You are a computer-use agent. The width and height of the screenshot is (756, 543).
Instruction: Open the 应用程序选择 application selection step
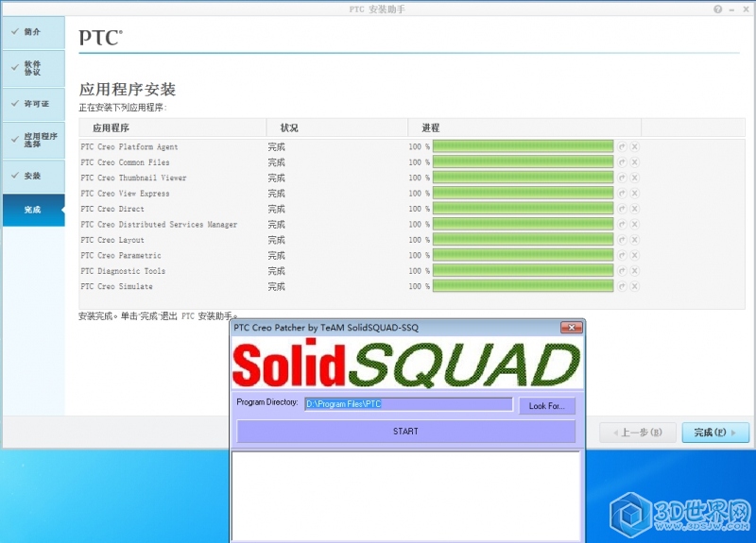(x=34, y=140)
